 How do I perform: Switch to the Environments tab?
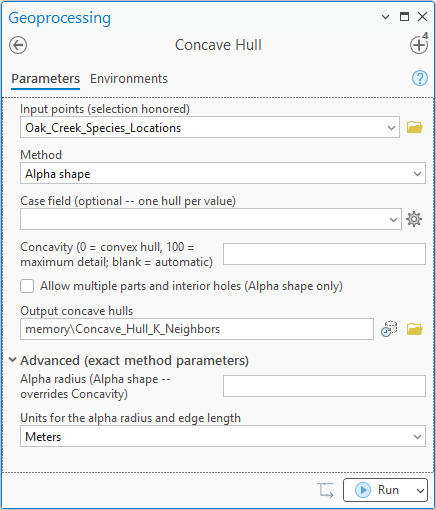tap(129, 79)
